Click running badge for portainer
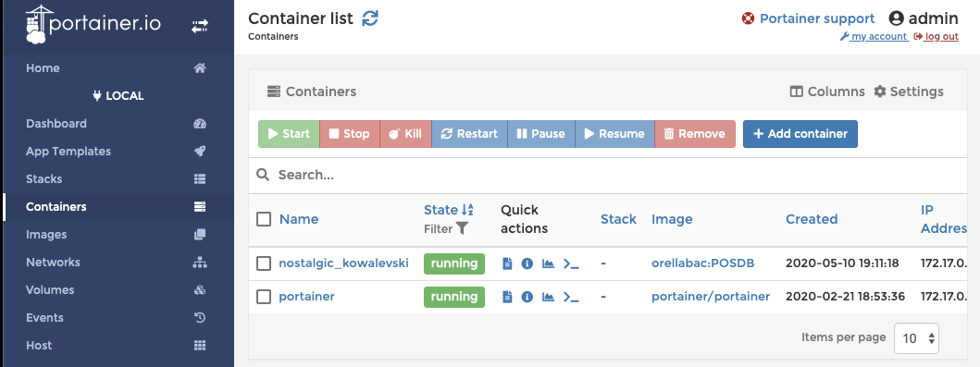Screen dimensions: 980x367 click(x=454, y=297)
